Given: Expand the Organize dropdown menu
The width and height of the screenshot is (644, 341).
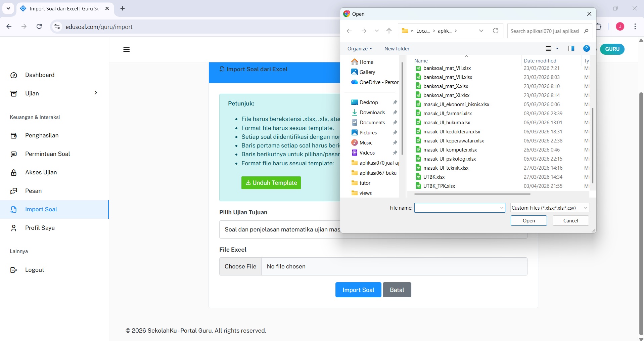Looking at the screenshot, I should (360, 49).
